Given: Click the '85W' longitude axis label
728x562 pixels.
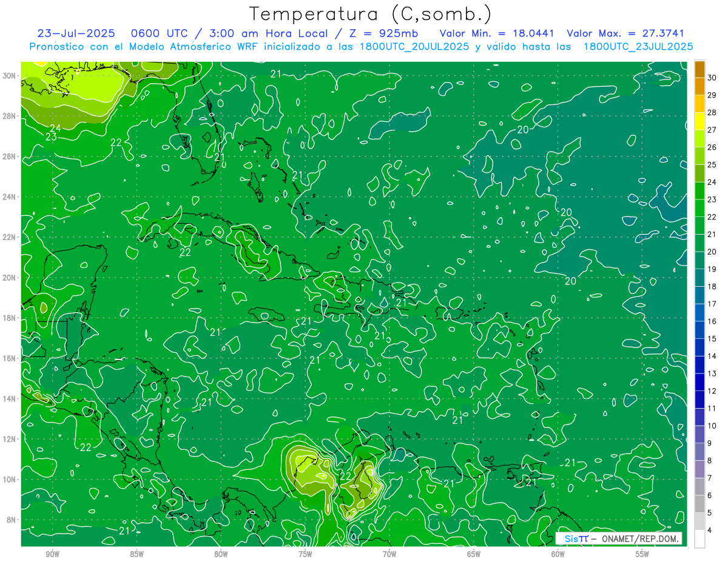Looking at the screenshot, I should (137, 554).
